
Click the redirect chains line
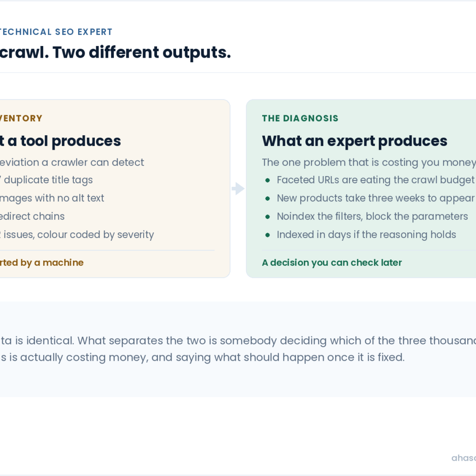(32, 217)
